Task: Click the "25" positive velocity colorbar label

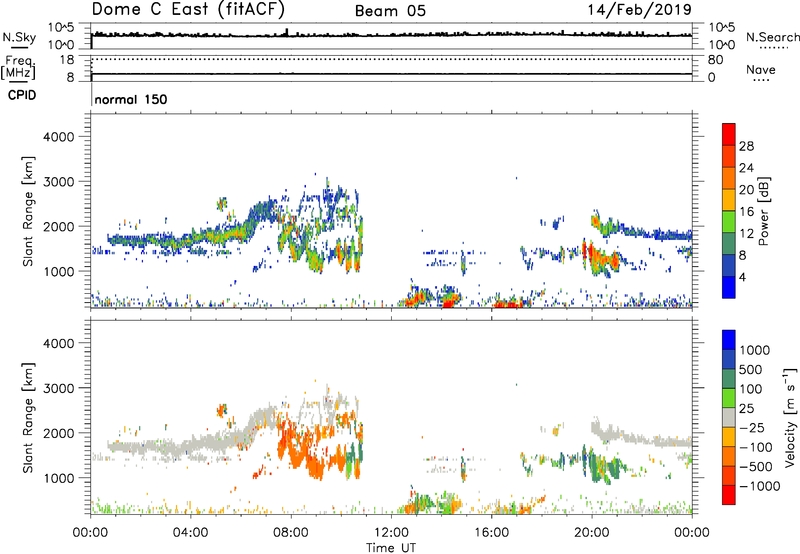Action: (x=747, y=408)
